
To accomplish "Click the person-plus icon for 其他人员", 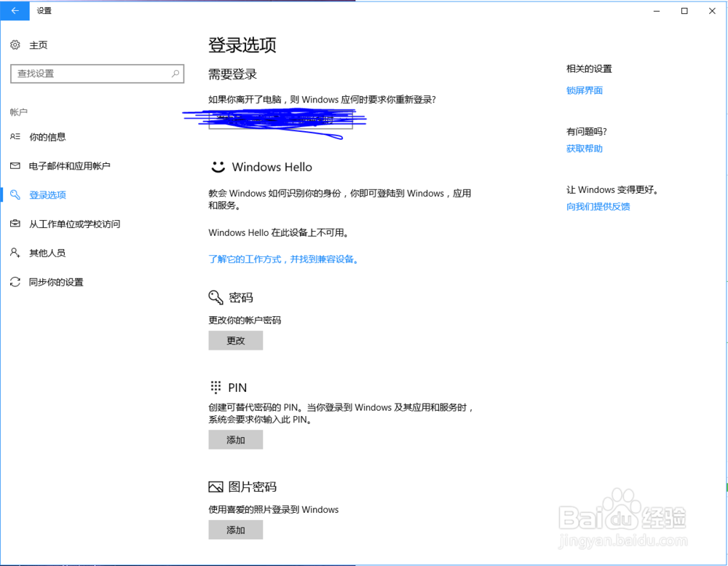I will tap(15, 252).
